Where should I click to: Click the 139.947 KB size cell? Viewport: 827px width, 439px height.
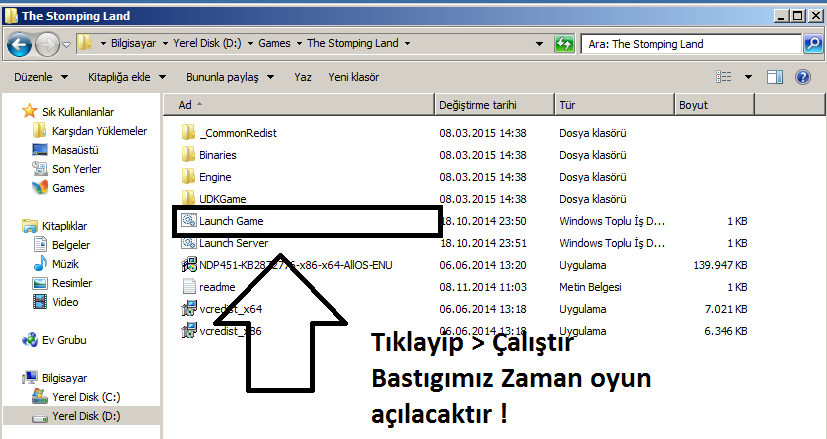(x=720, y=265)
